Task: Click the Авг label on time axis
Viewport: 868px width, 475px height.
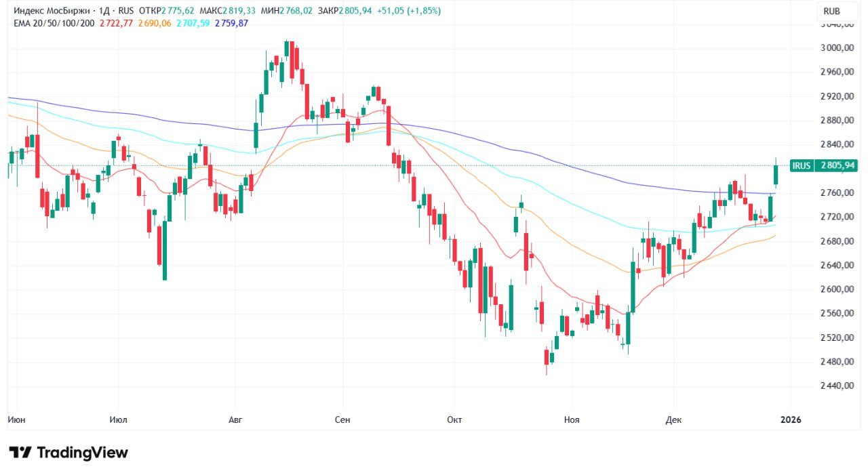Action: [235, 420]
